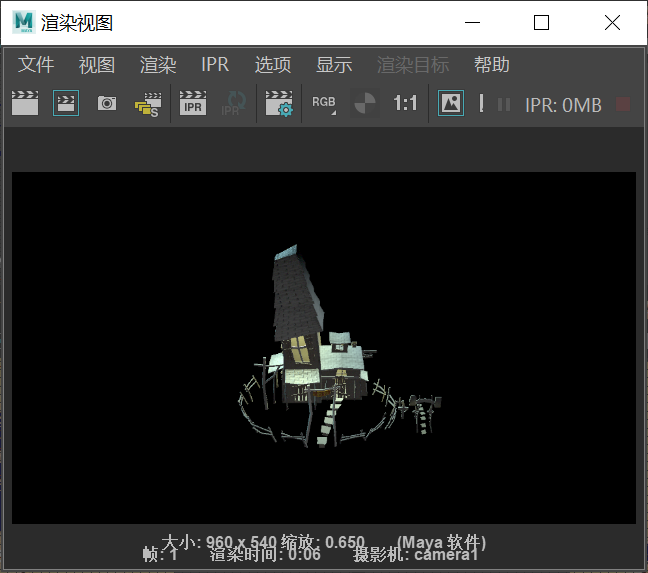Click the IPR: 0MB memory label
Viewport: 648px width, 573px height.
click(563, 105)
